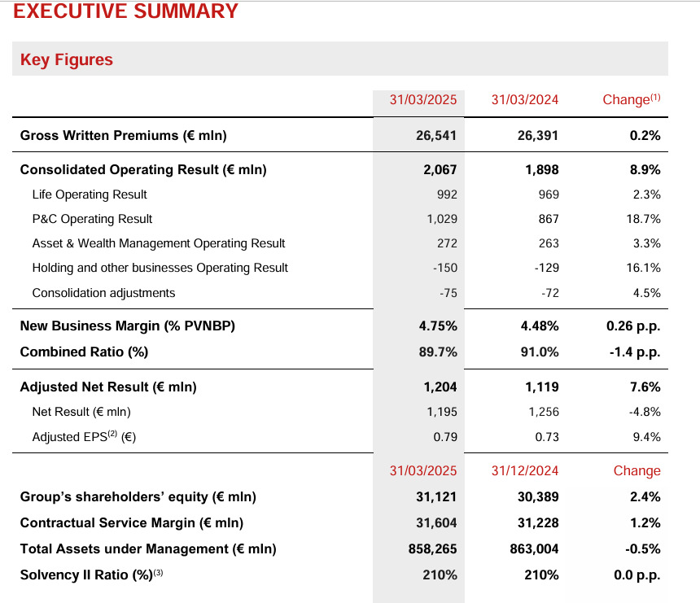Select the Adjusted Net Result label
This screenshot has width=700, height=603.
click(x=108, y=387)
